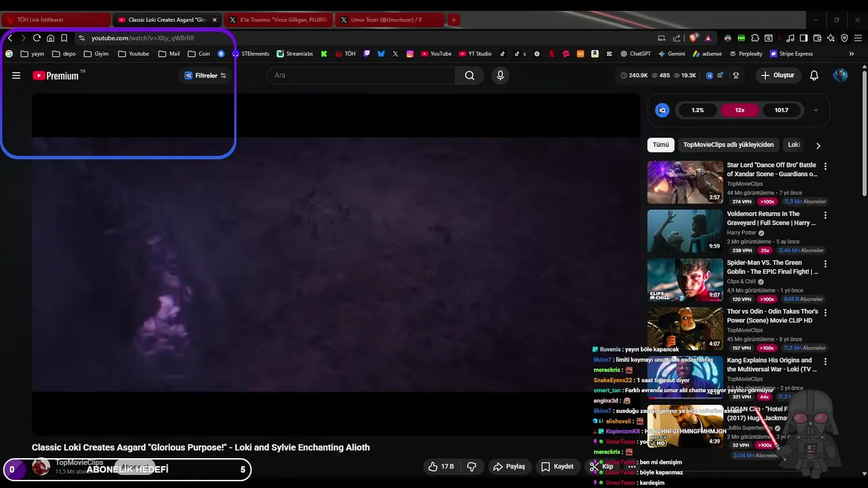Toggle the browser sidebar panel icon
This screenshot has height=488, width=868.
[x=804, y=38]
